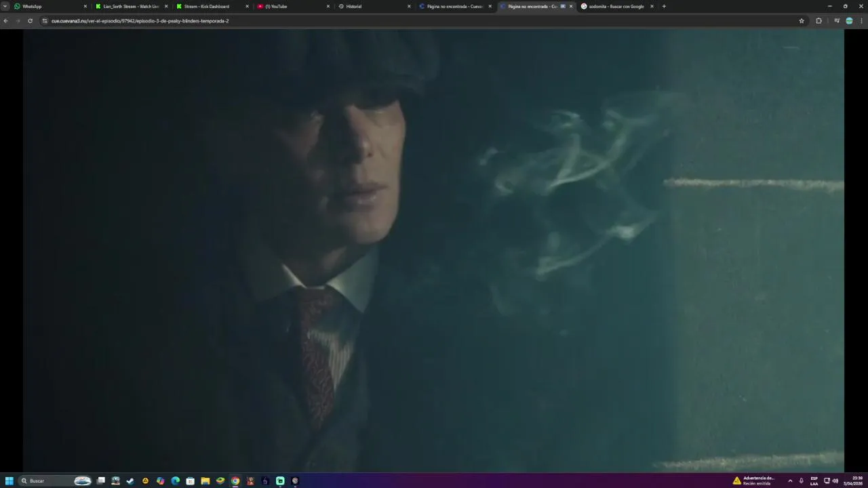Screen dimensions: 868x488
Task: Open Chrome's three-dot menu
Action: pyautogui.click(x=861, y=21)
